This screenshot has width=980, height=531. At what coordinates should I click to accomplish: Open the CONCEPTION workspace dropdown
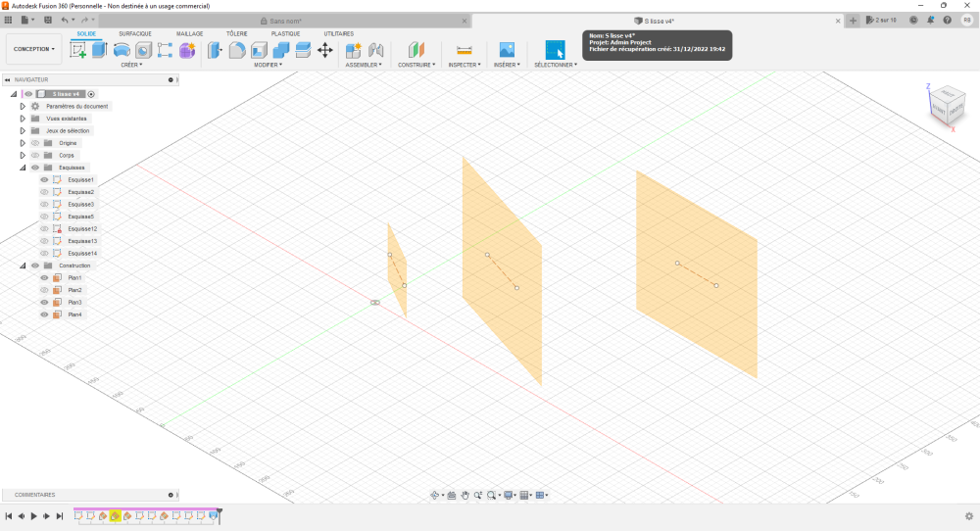(34, 49)
